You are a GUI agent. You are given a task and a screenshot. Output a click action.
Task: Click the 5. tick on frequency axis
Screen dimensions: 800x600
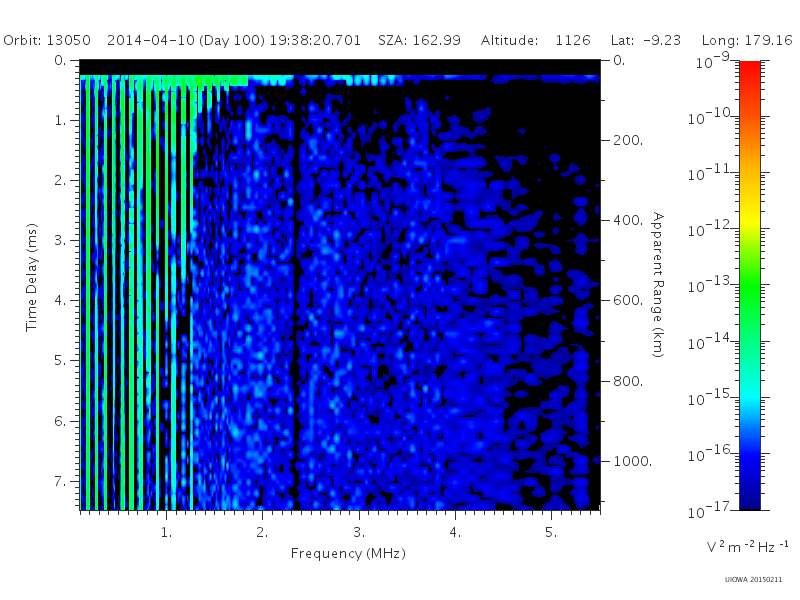coord(551,533)
